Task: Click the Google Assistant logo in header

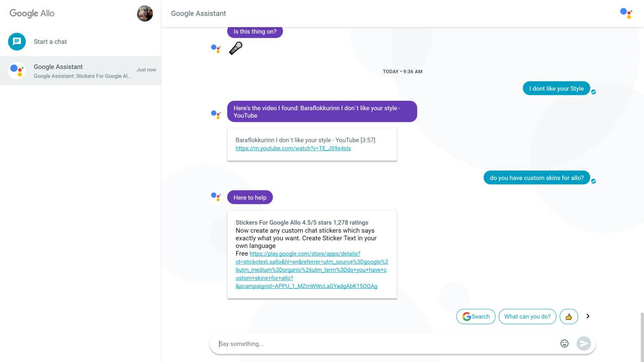Action: pyautogui.click(x=626, y=13)
